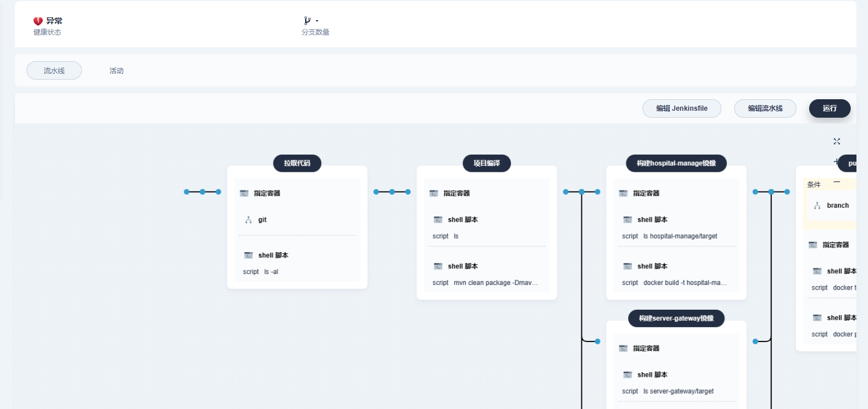Click 指定容器 icon in 项目编译 stage
The width and height of the screenshot is (868, 409).
coord(434,193)
